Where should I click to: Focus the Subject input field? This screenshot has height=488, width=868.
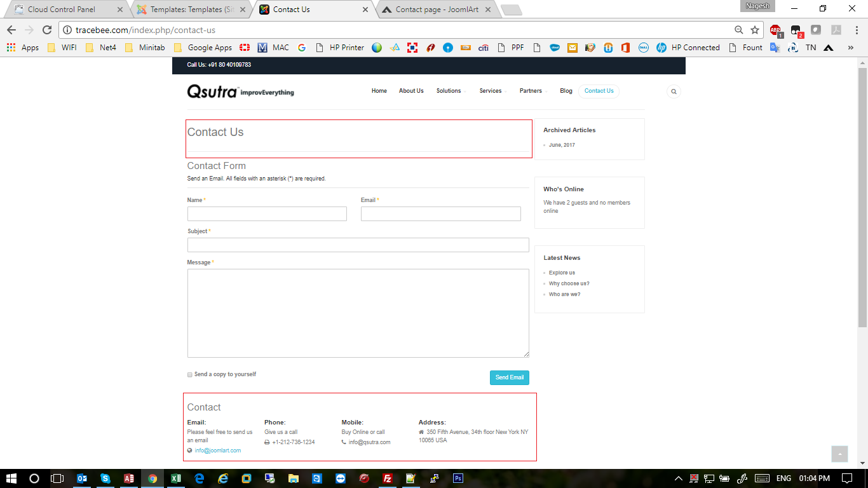coord(358,245)
